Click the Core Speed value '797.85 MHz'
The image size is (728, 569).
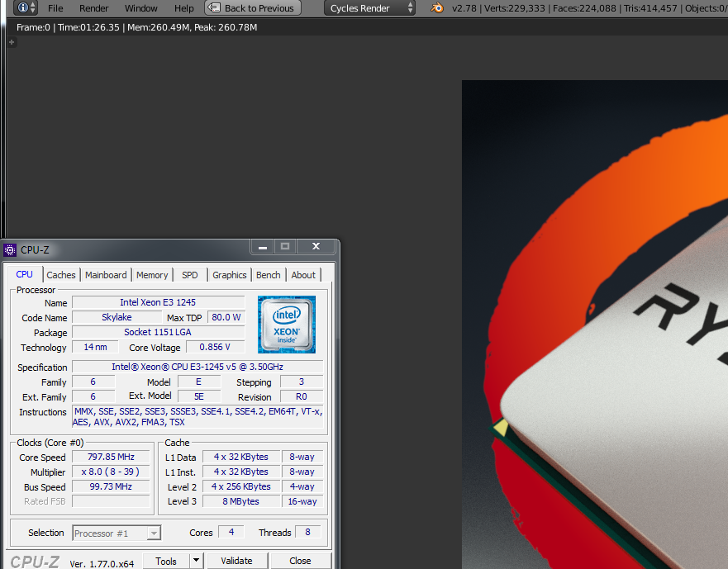coord(111,458)
